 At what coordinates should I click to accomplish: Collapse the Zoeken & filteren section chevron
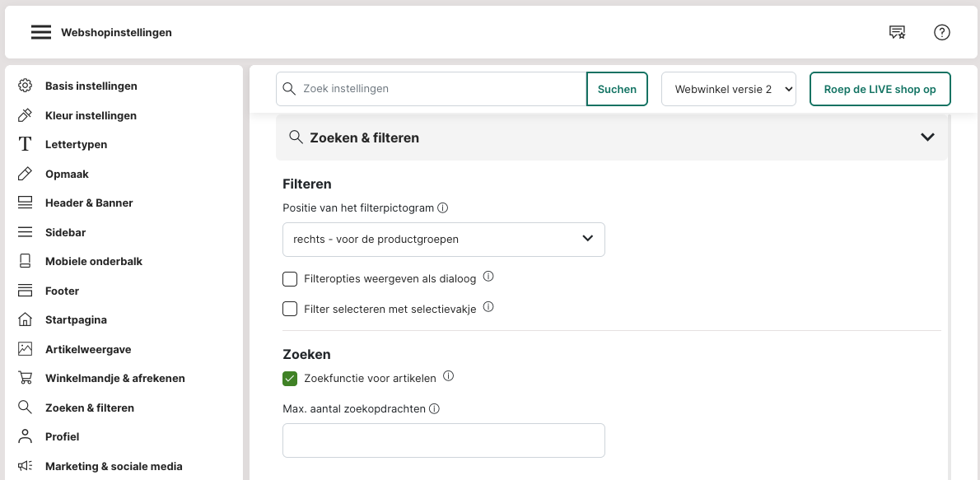pos(927,137)
